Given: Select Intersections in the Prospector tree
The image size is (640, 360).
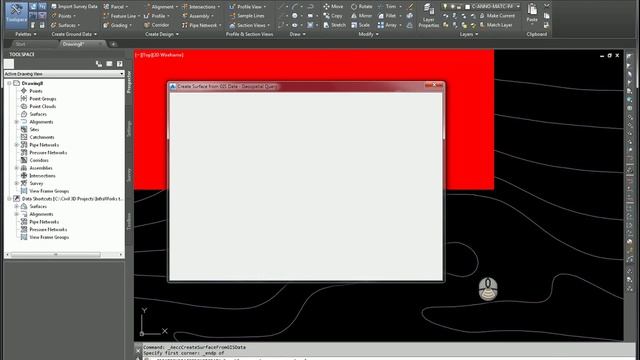Looking at the screenshot, I should point(42,176).
